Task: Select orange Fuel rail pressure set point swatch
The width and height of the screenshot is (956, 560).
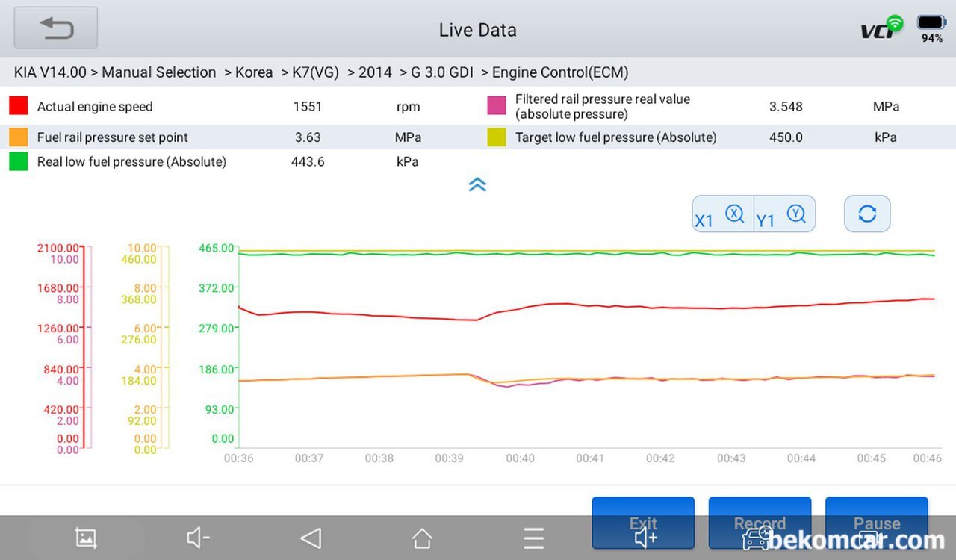Action: (x=19, y=137)
